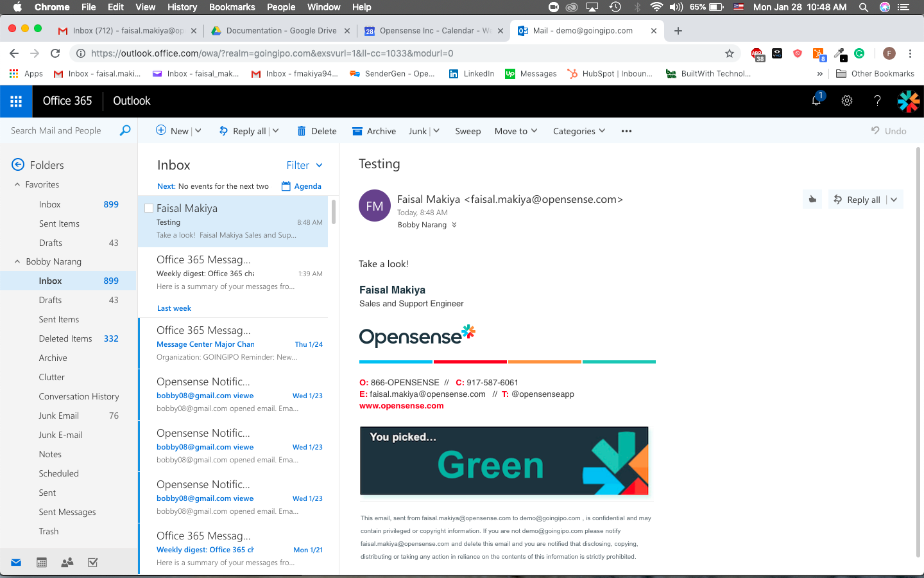The width and height of the screenshot is (924, 578).
Task: Open the Bookmarks menu
Action: pos(232,7)
